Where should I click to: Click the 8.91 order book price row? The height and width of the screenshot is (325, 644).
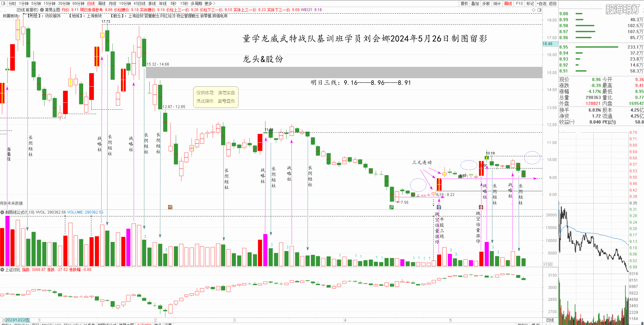(x=601, y=71)
